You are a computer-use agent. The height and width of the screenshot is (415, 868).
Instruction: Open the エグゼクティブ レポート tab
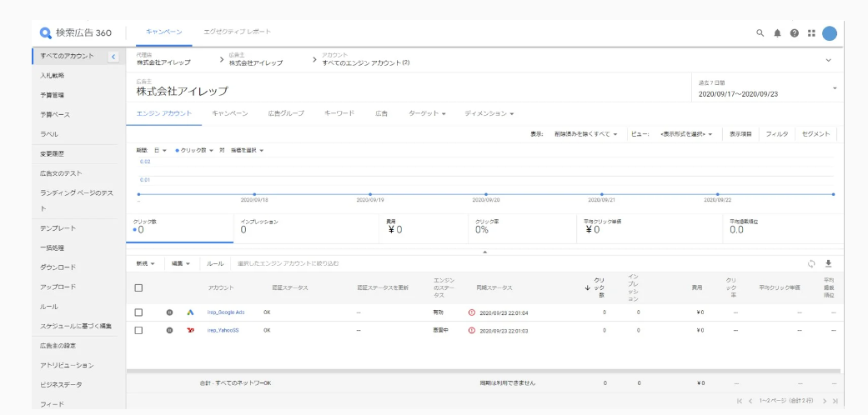237,32
